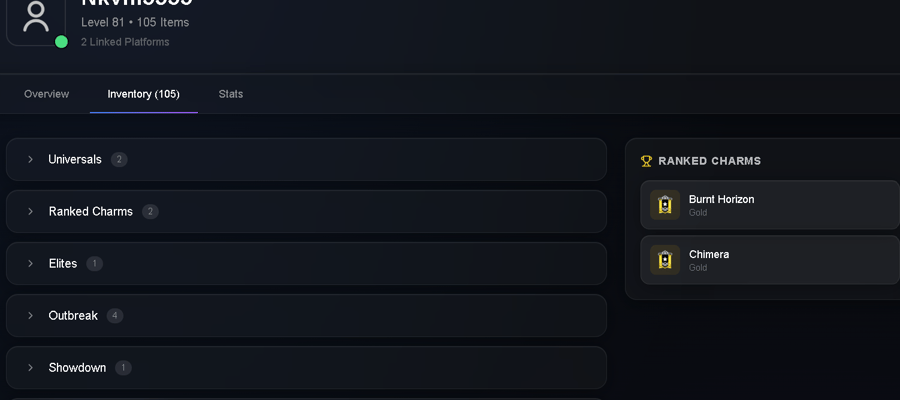Click the user avatar profile icon
Image resolution: width=900 pixels, height=400 pixels.
[x=36, y=17]
